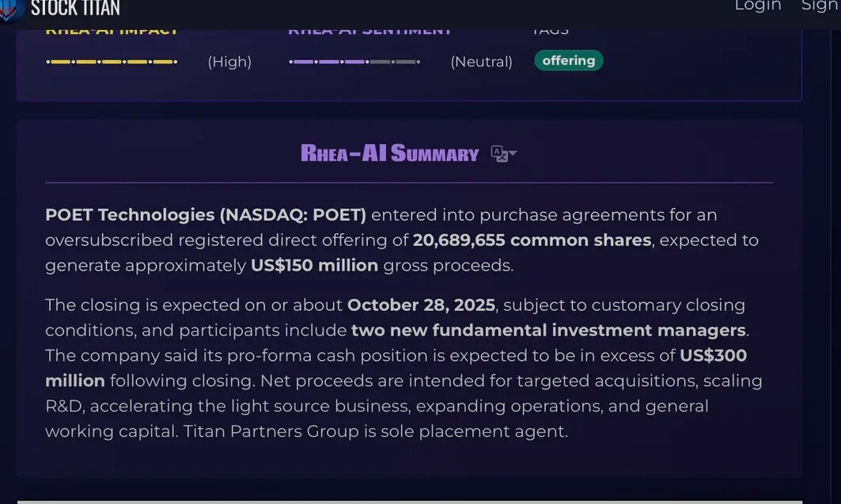Click the TAGS label above offering
Viewport: 841px width, 504px height.
(550, 32)
